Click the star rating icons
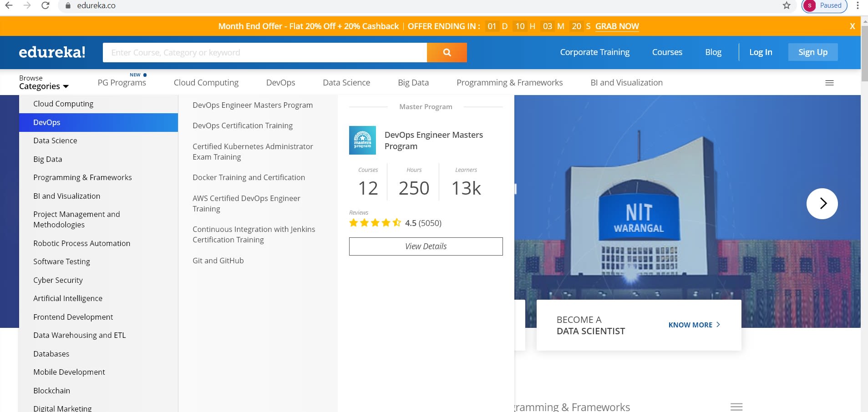Image resolution: width=868 pixels, height=412 pixels. click(375, 223)
